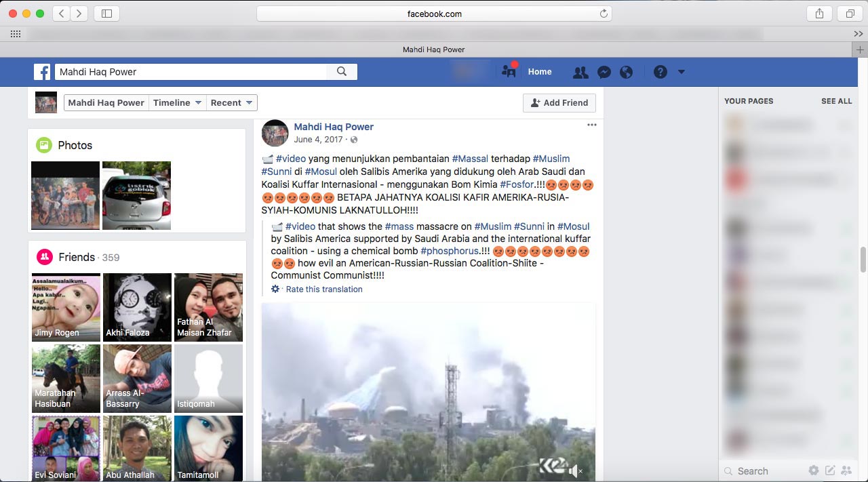868x482 pixels.
Task: Open Jimy Rogen friend thumbnail
Action: (66, 307)
